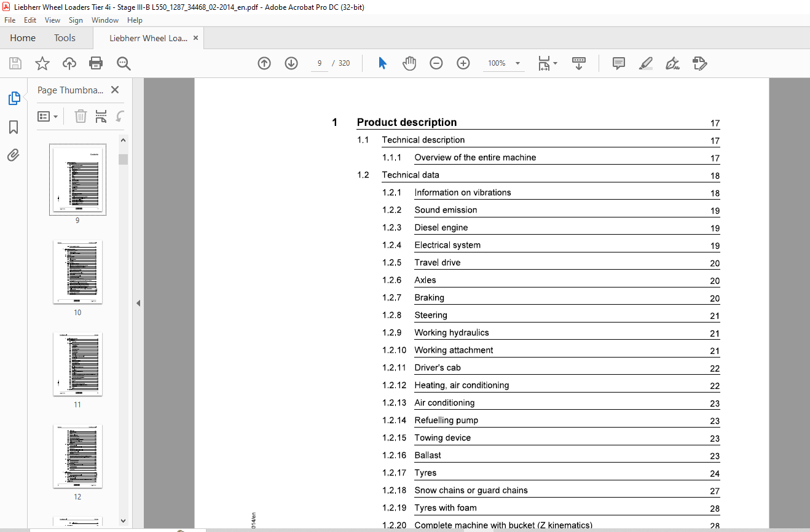Click the print pages thumbnail tool
Viewport: 810px width, 532px height.
pyautogui.click(x=101, y=116)
